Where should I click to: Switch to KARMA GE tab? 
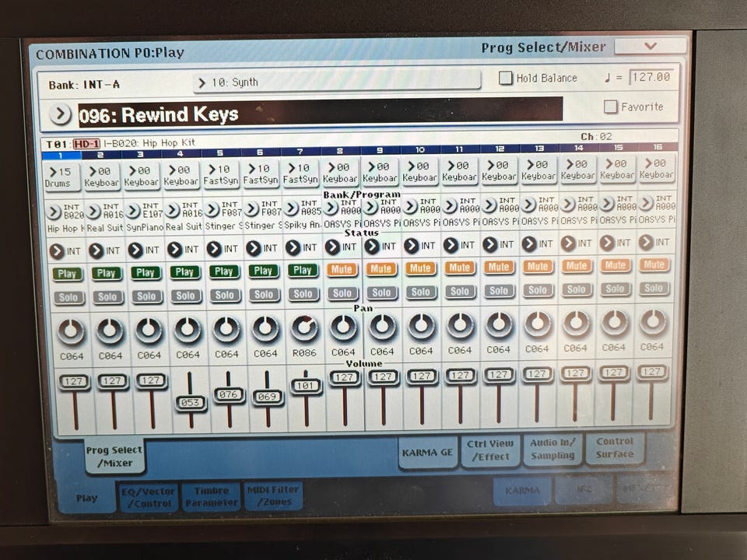[427, 453]
